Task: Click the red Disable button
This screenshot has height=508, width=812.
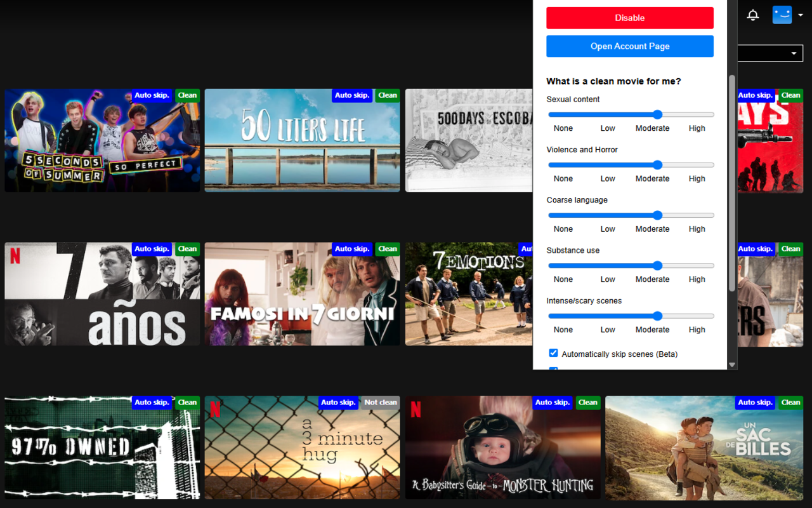Action: coord(630,18)
